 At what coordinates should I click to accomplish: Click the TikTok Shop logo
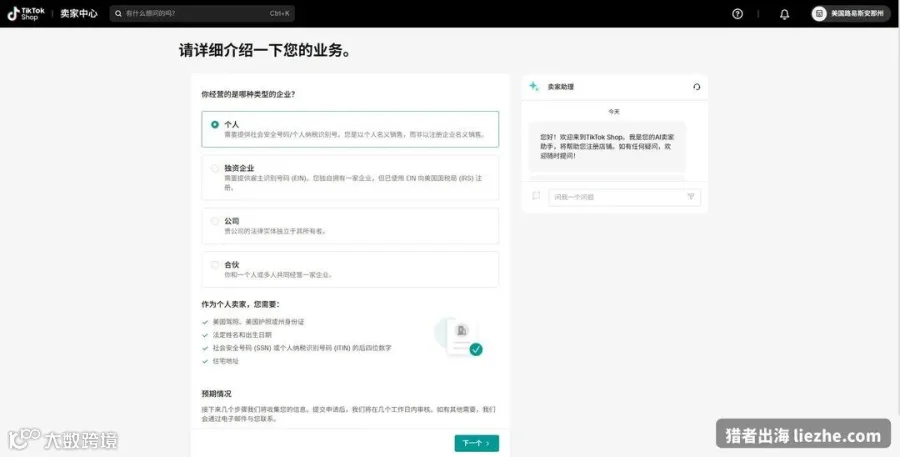[26, 13]
